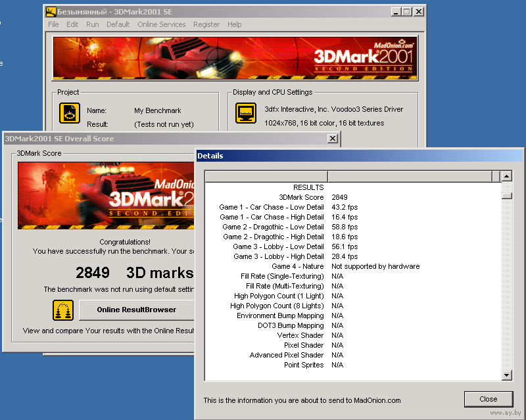526x420 pixels.
Task: Select 'Game 1 - Car Chase - Low Detail' row
Action: pyautogui.click(x=353, y=207)
